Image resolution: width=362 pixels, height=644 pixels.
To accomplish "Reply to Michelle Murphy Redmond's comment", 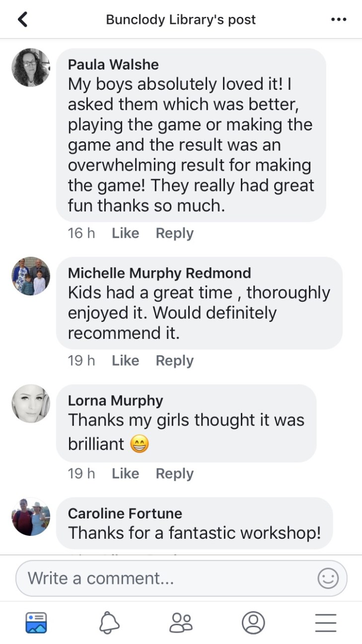I will (x=174, y=361).
